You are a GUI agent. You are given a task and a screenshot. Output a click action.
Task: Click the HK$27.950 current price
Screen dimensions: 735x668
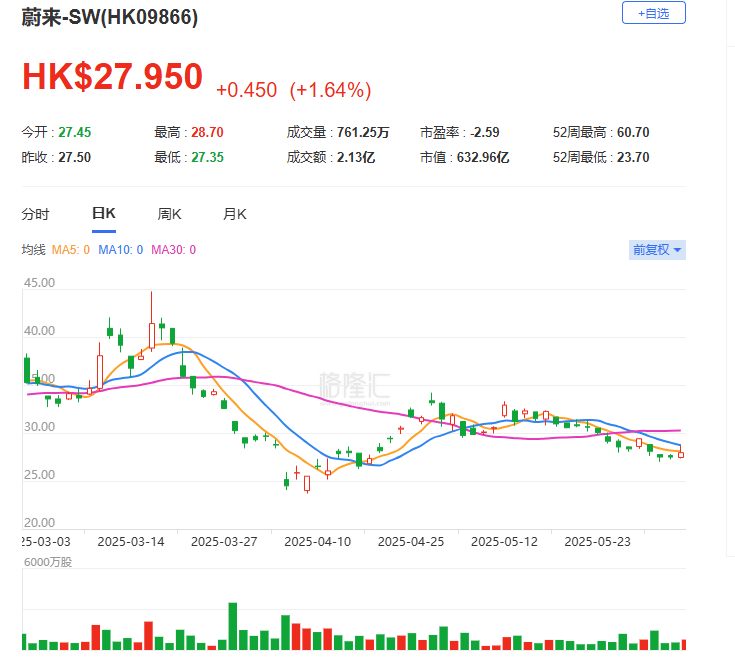tap(112, 77)
